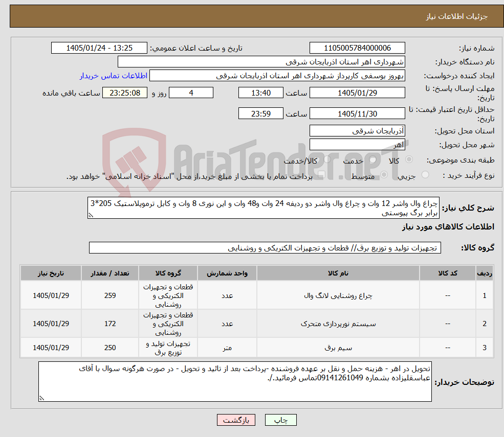Click column header واحد شمارش
This screenshot has width=504, height=437.
pyautogui.click(x=227, y=273)
